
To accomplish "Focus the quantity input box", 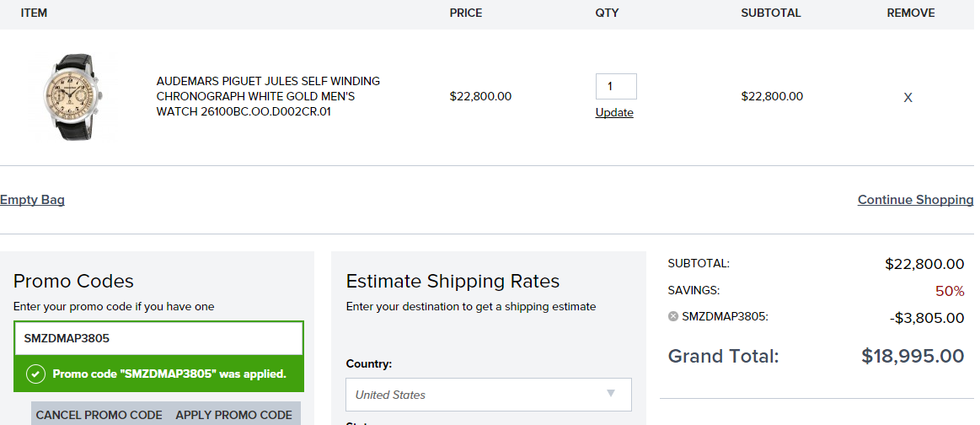I will coord(616,86).
